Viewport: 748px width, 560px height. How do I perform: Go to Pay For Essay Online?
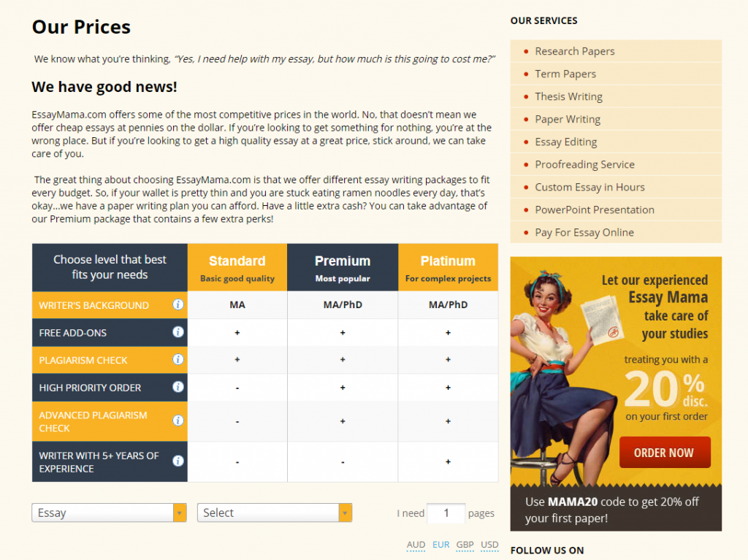[584, 232]
